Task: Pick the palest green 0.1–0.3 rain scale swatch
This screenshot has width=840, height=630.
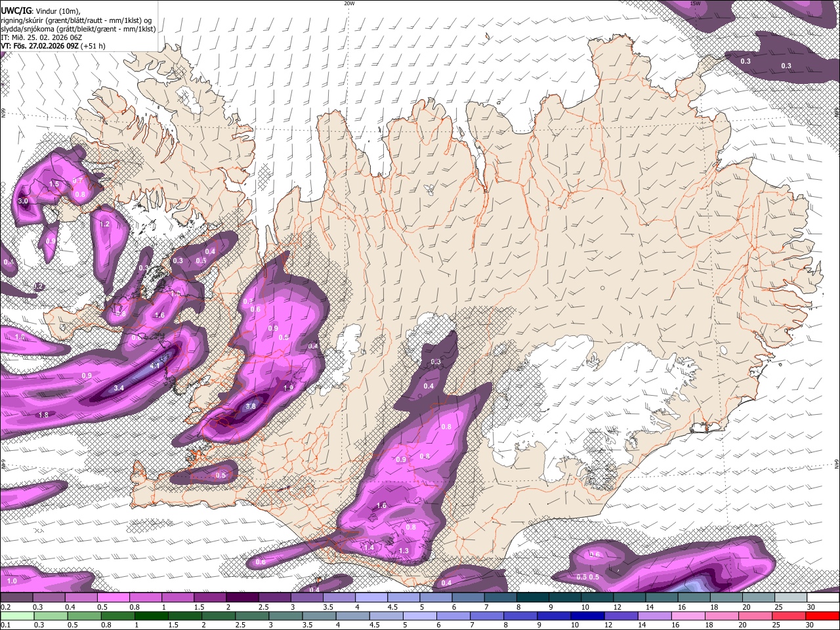Action: point(17,616)
